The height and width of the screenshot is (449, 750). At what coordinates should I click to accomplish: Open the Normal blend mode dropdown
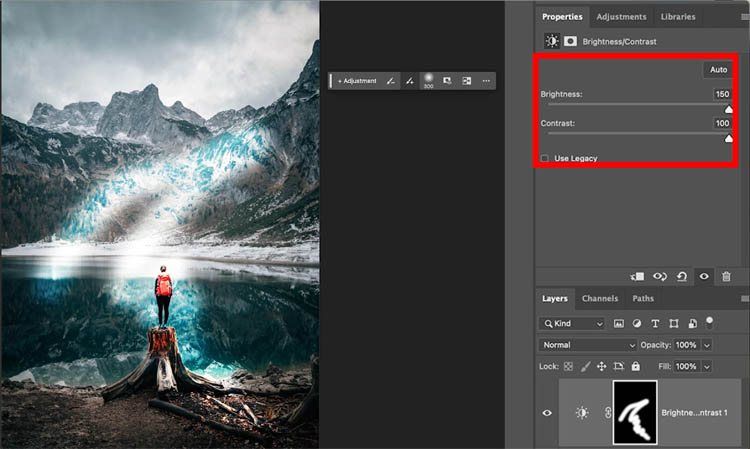[585, 345]
